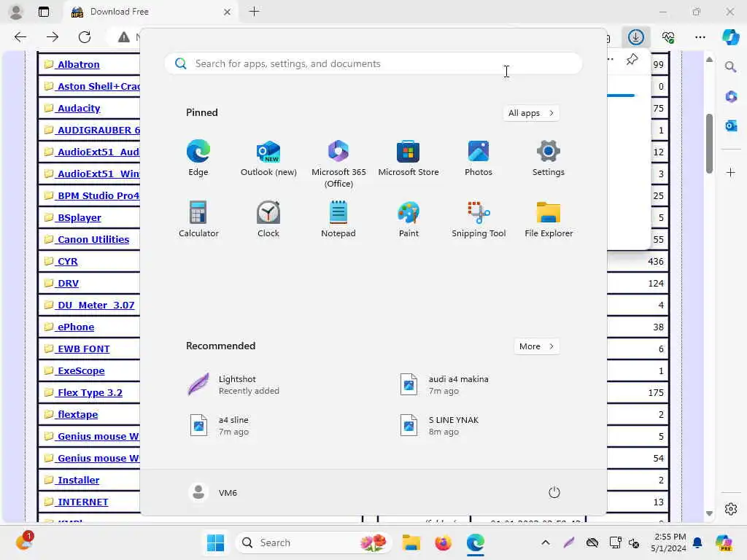Image resolution: width=747 pixels, height=560 pixels.
Task: Switch to Edge on the taskbar
Action: [x=476, y=542]
